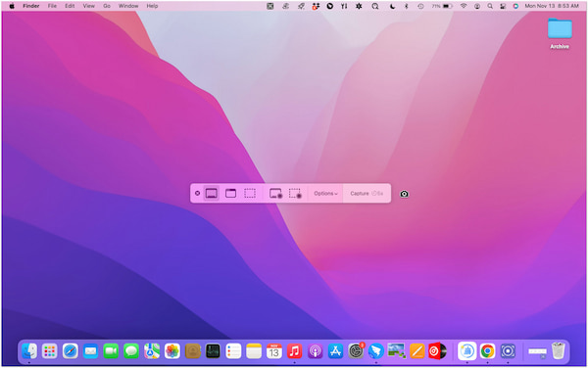Open Contacts from the Dock

(193, 351)
